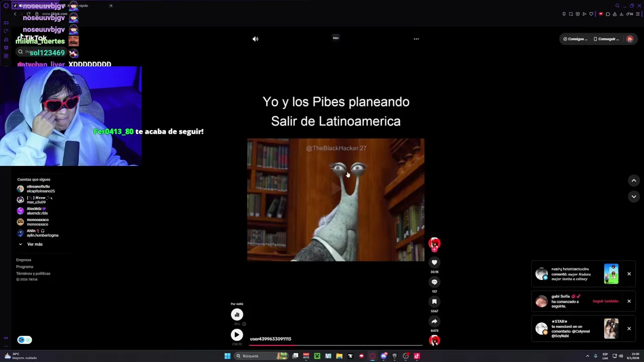Click the browser pin toolbar icon

(x=564, y=14)
